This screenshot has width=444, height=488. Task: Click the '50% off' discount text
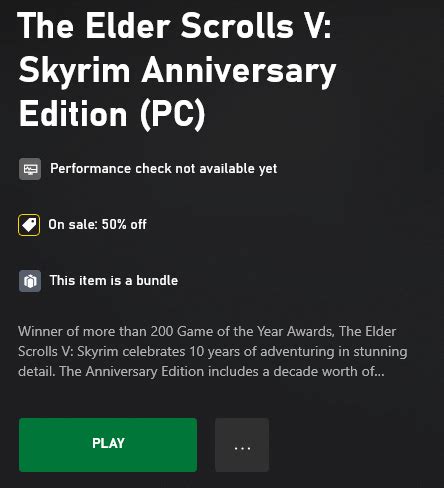point(124,224)
